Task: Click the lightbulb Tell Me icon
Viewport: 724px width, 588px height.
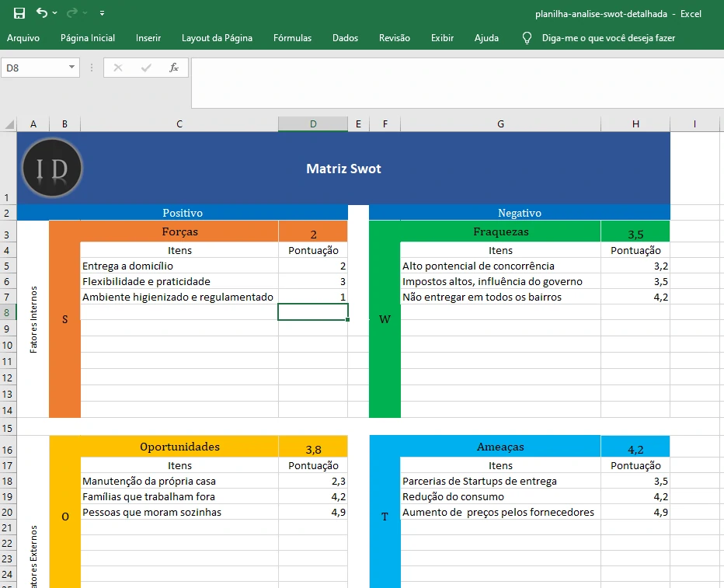Action: (x=527, y=38)
